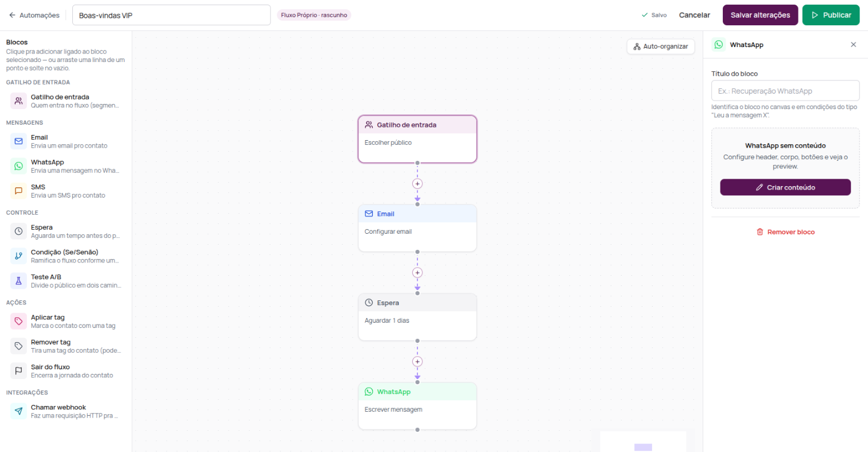The image size is (868, 452).
Task: Click the Salvo status indicator
Action: point(654,15)
